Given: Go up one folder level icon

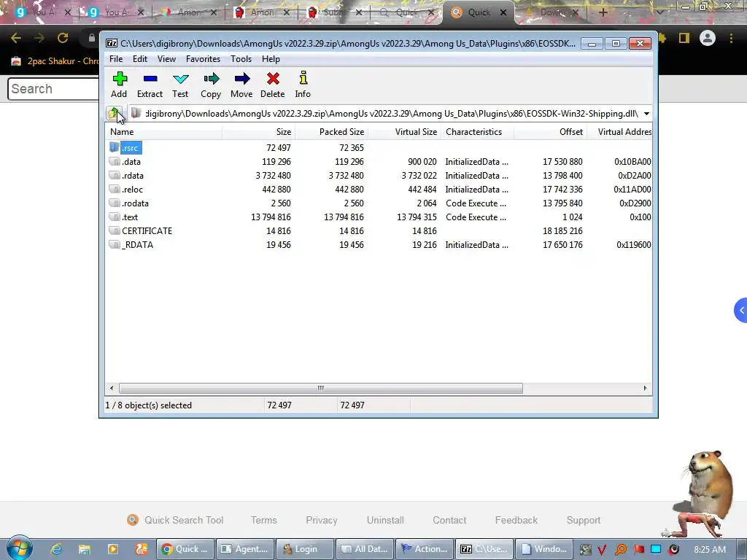Looking at the screenshot, I should 115,113.
